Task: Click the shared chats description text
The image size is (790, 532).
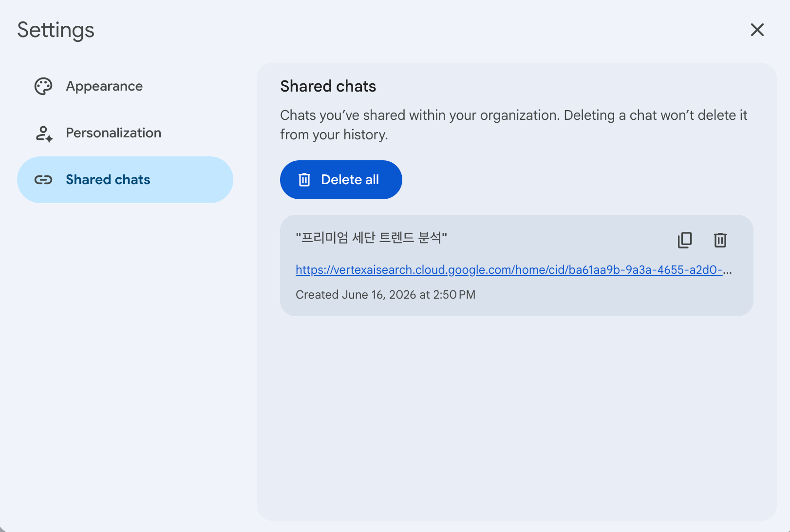Action: tap(513, 125)
